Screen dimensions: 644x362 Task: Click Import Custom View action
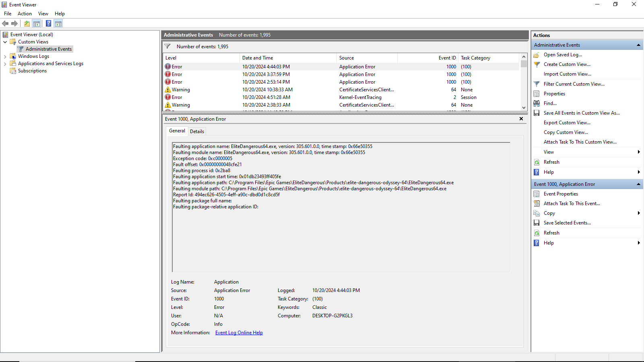[568, 74]
